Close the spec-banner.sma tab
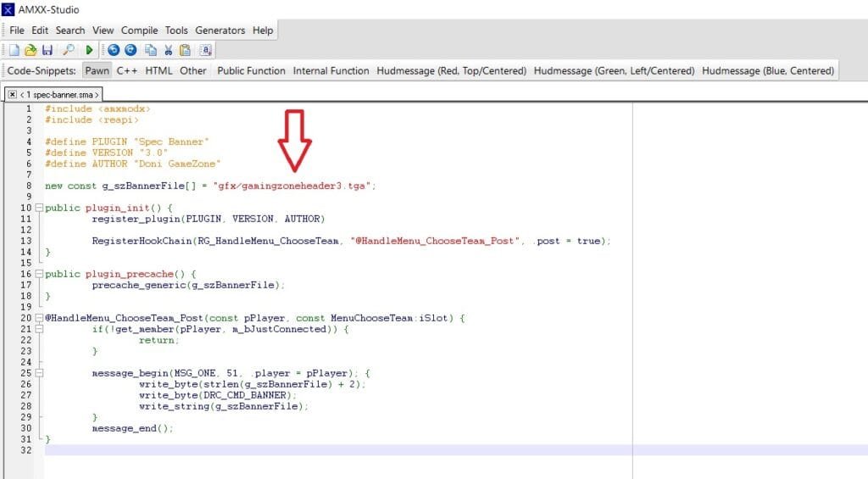 click(x=12, y=95)
